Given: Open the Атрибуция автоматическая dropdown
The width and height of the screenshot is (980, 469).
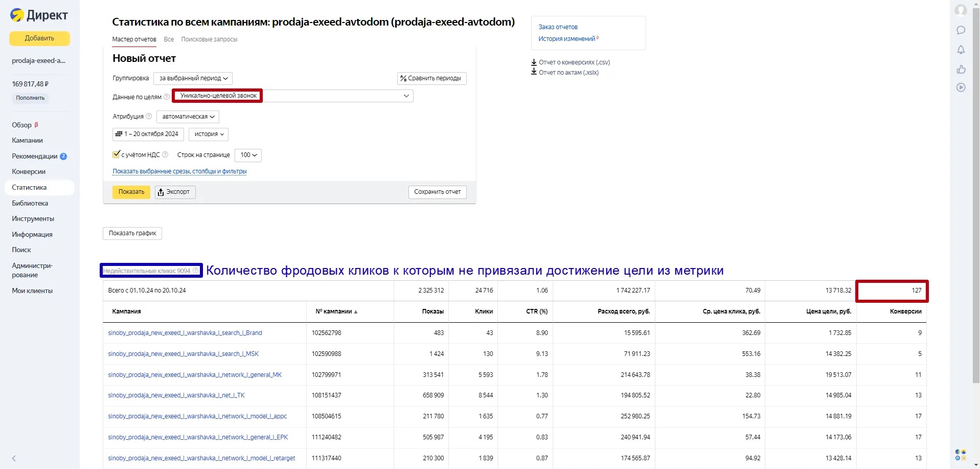Looking at the screenshot, I should pyautogui.click(x=188, y=117).
